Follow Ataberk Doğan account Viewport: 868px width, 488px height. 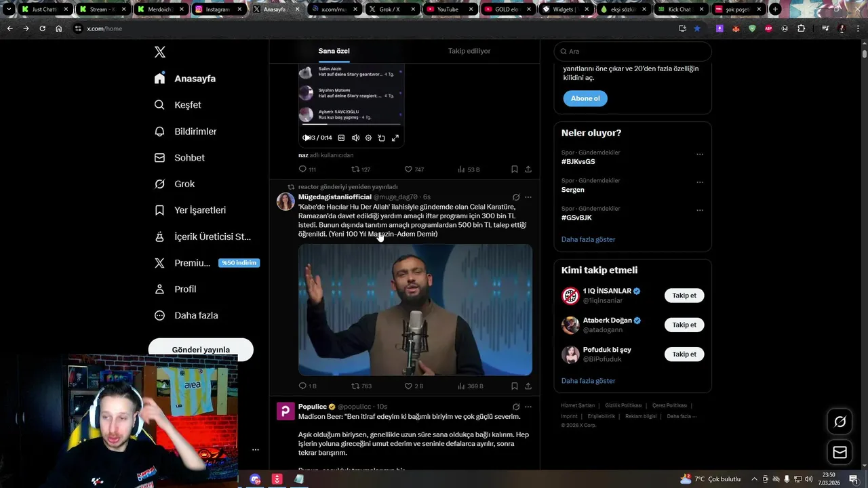684,325
